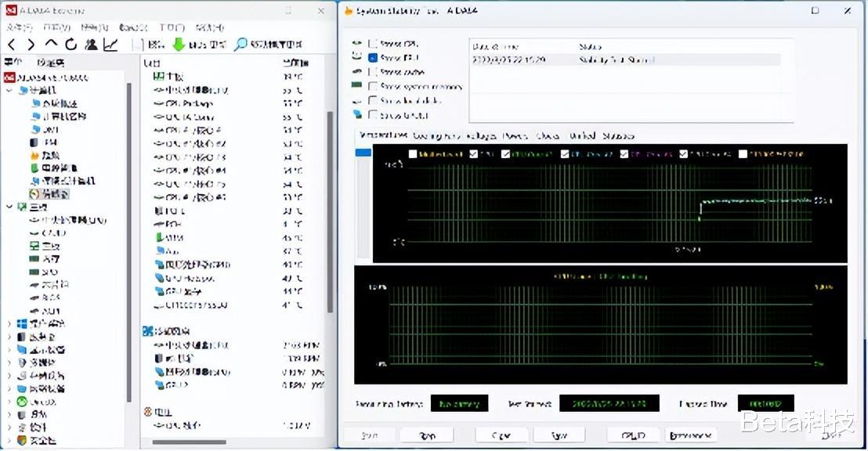This screenshot has width=868, height=451.
Task: Enable the Motherboard checkbox in the graph legend
Action: tap(414, 154)
